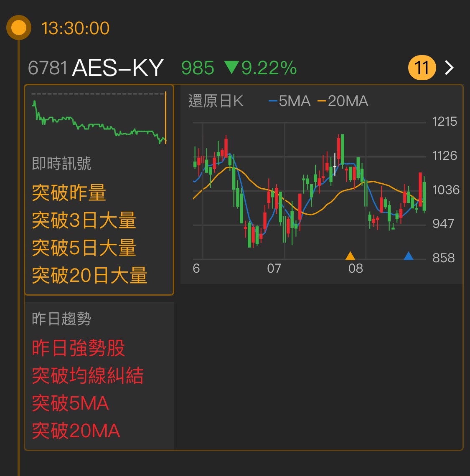Open the orange 11 signal count badge
This screenshot has width=470, height=476.
[423, 67]
